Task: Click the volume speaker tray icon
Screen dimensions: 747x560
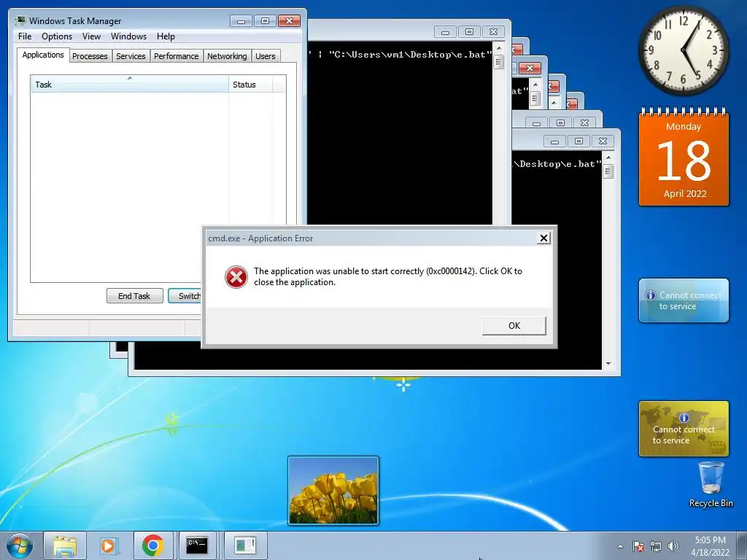Action: [673, 546]
